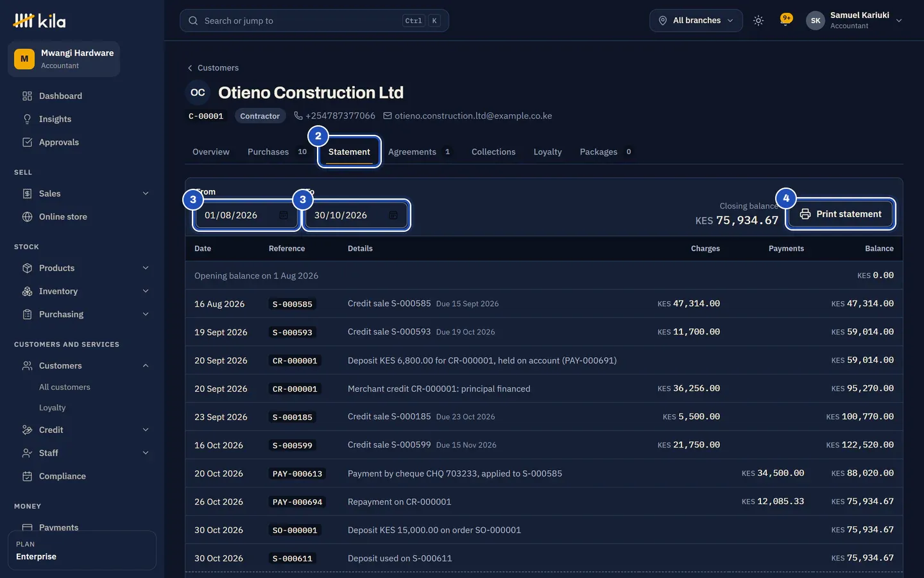
Task: Open notifications with 9+ badge
Action: click(x=785, y=20)
